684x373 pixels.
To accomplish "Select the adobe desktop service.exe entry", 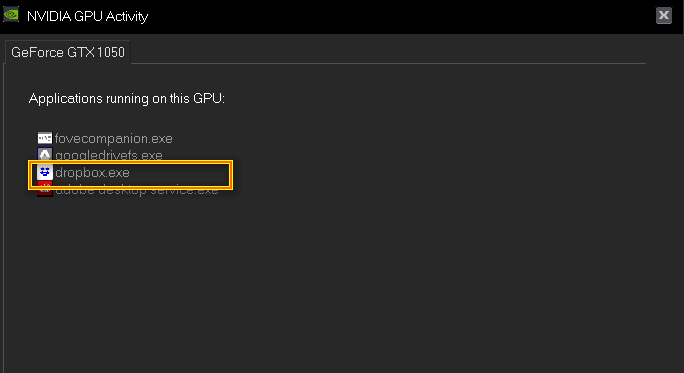I will tap(137, 190).
